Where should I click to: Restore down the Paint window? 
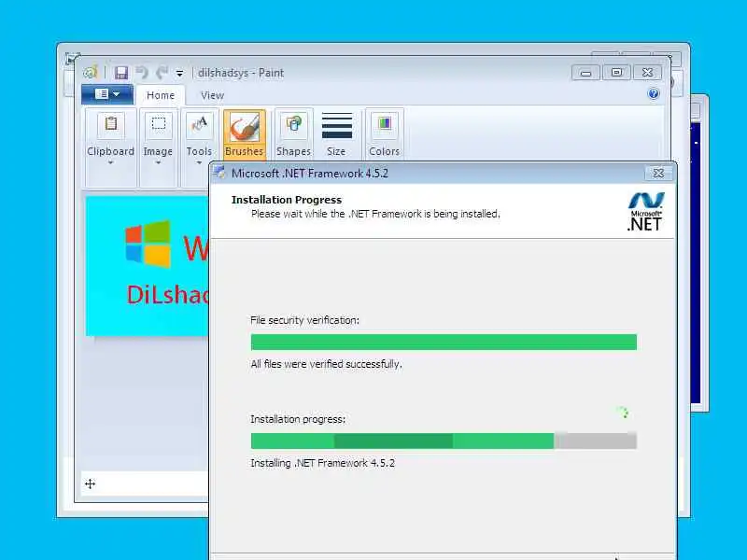pyautogui.click(x=616, y=73)
